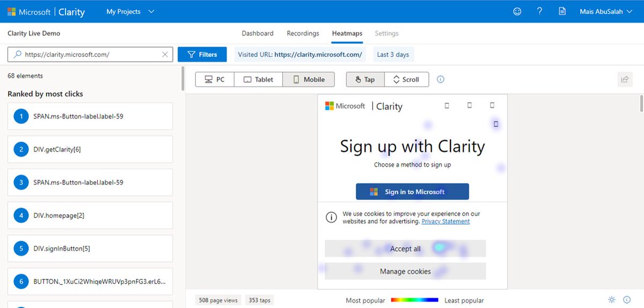Open the documentation page icon

click(562, 11)
